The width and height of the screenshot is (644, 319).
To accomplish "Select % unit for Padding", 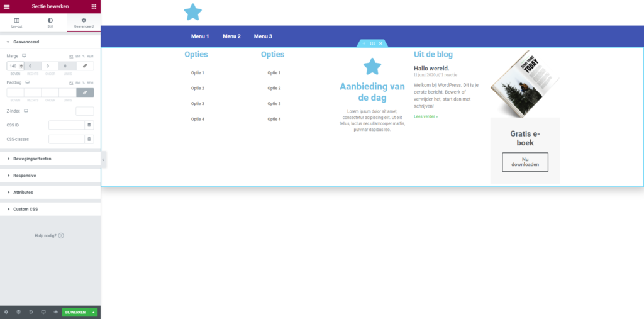I will click(84, 82).
